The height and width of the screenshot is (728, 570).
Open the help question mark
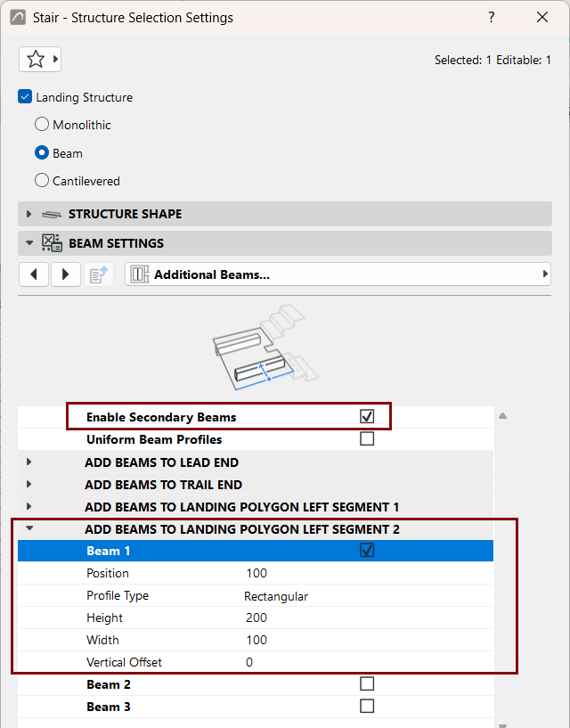click(x=491, y=18)
